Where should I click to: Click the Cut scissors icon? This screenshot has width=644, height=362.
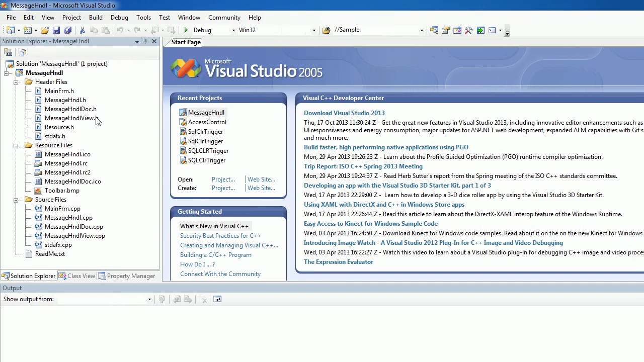click(82, 30)
